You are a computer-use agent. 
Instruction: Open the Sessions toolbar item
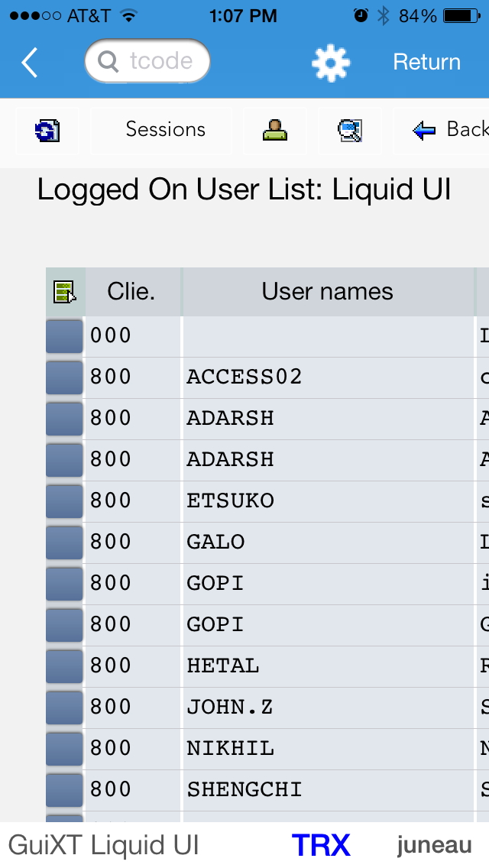coord(166,130)
